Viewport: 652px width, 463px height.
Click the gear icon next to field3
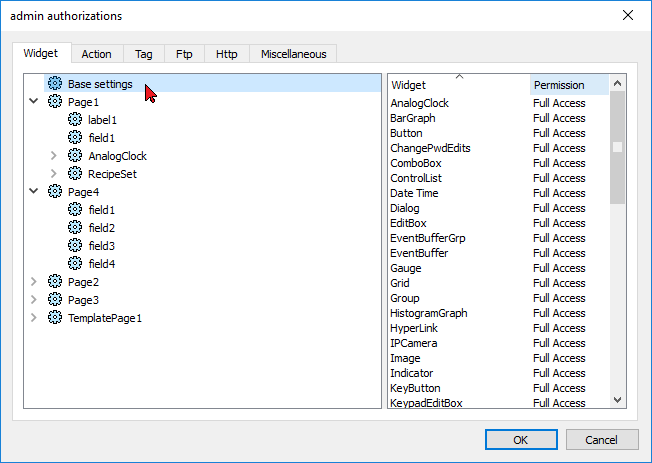(75, 246)
